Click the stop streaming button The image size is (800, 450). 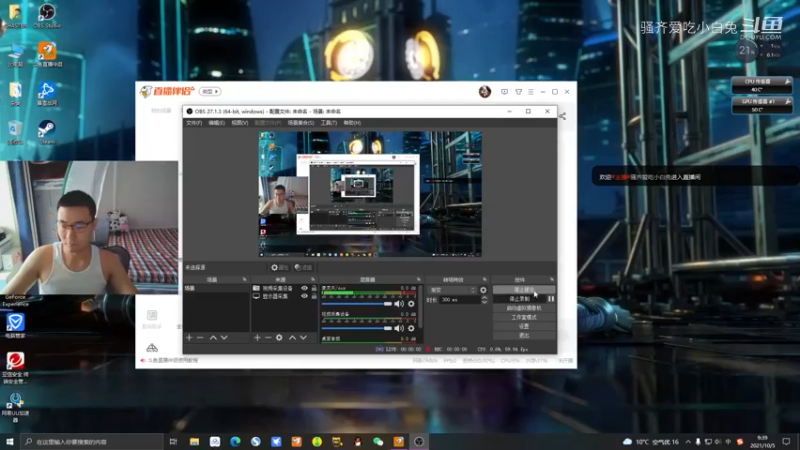point(524,290)
